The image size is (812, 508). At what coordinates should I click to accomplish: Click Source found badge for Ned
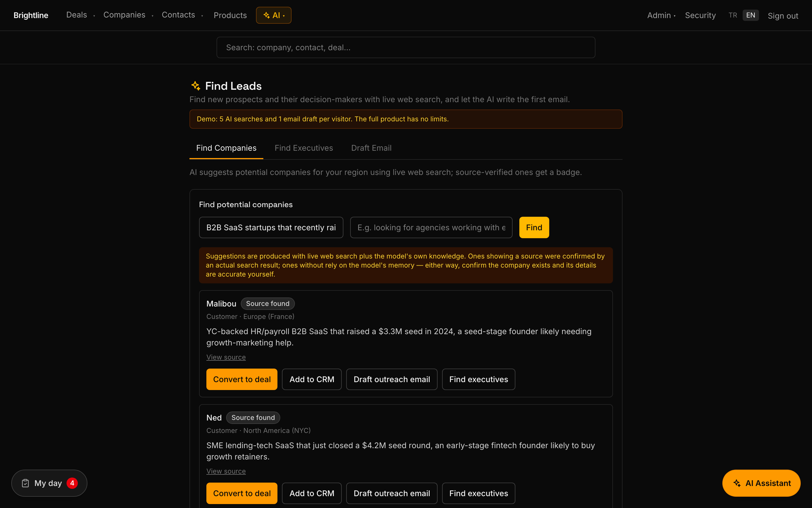pos(253,418)
